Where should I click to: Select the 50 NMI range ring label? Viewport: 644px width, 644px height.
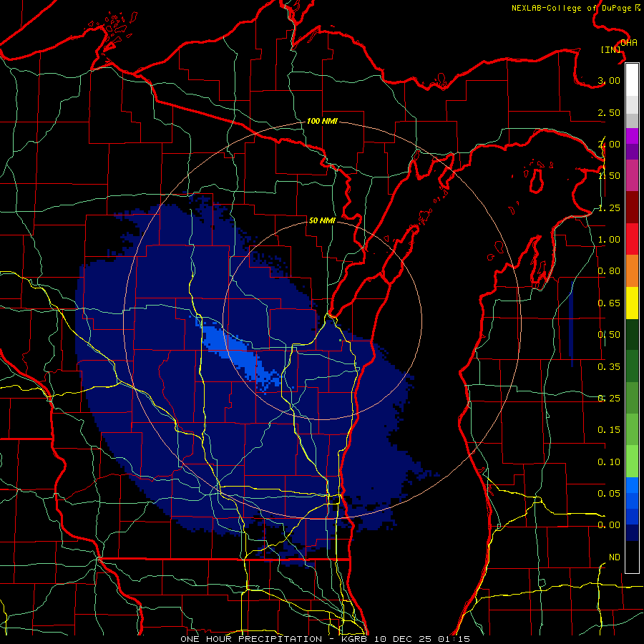pyautogui.click(x=322, y=220)
